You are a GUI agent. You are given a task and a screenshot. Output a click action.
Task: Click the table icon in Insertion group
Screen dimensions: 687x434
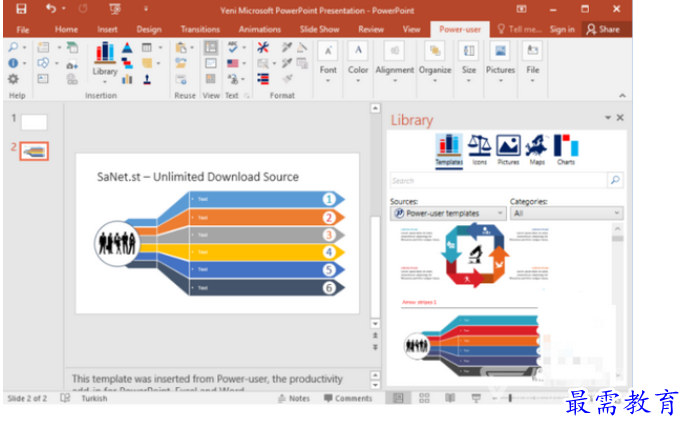[147, 47]
